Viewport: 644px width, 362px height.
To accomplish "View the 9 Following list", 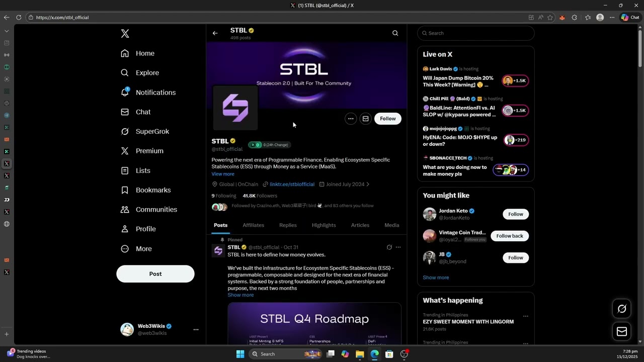I will [x=224, y=196].
